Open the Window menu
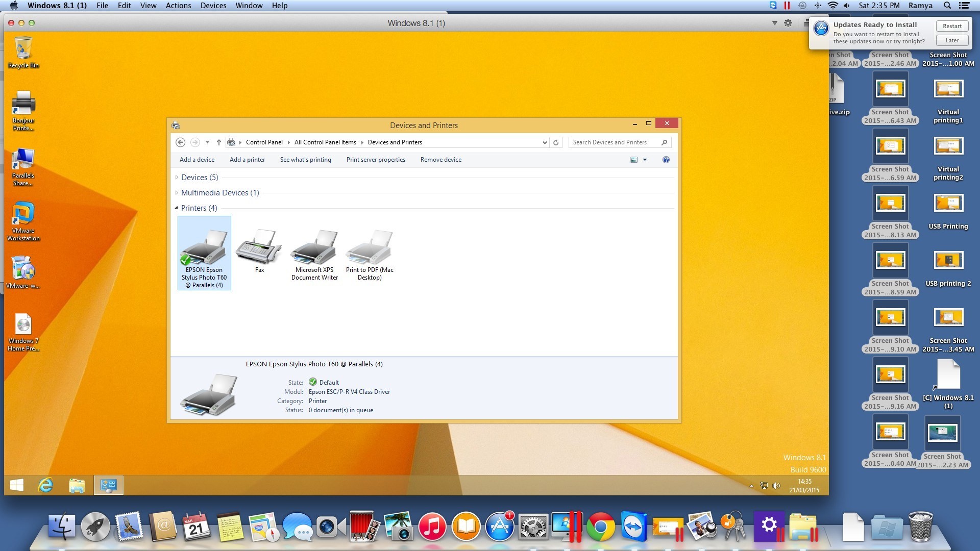 click(249, 6)
